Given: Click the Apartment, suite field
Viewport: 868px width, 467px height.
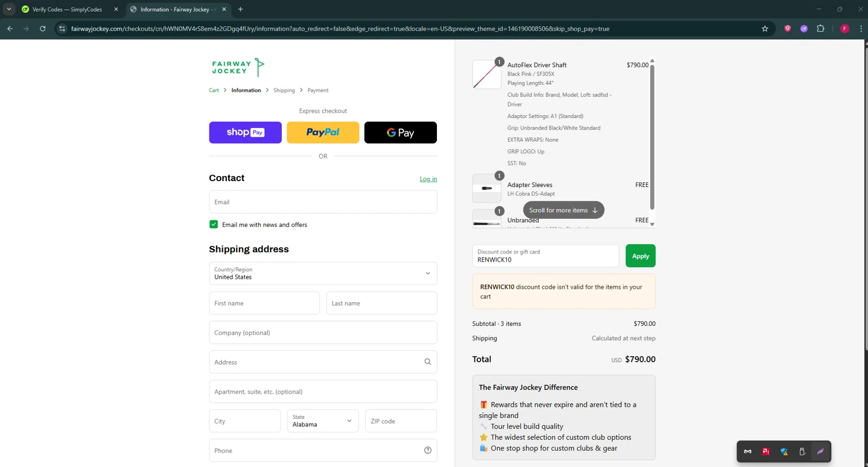Looking at the screenshot, I should 323,391.
